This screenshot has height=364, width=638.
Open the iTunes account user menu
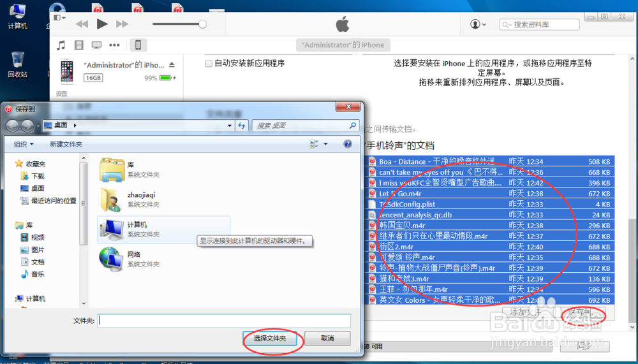(478, 24)
